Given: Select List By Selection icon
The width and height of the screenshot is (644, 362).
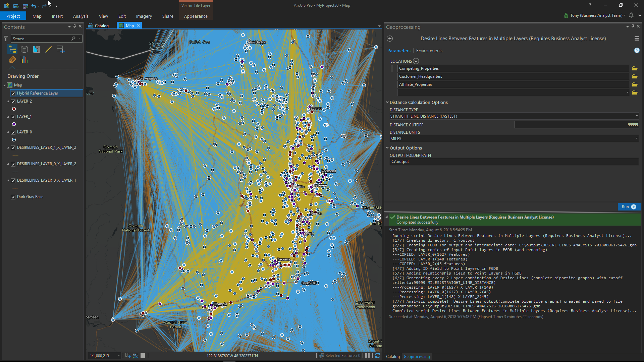Looking at the screenshot, I should coord(37,50).
